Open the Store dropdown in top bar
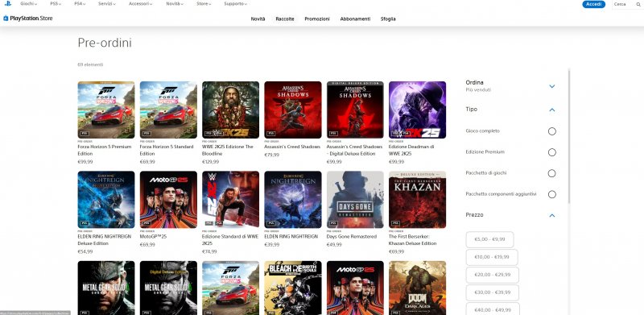The height and width of the screenshot is (315, 644). 204,4
